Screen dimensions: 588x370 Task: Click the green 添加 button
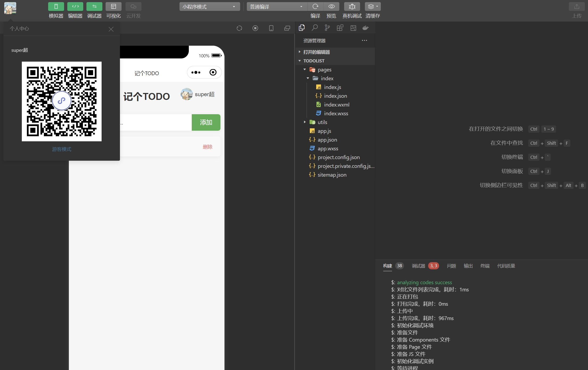click(x=206, y=122)
